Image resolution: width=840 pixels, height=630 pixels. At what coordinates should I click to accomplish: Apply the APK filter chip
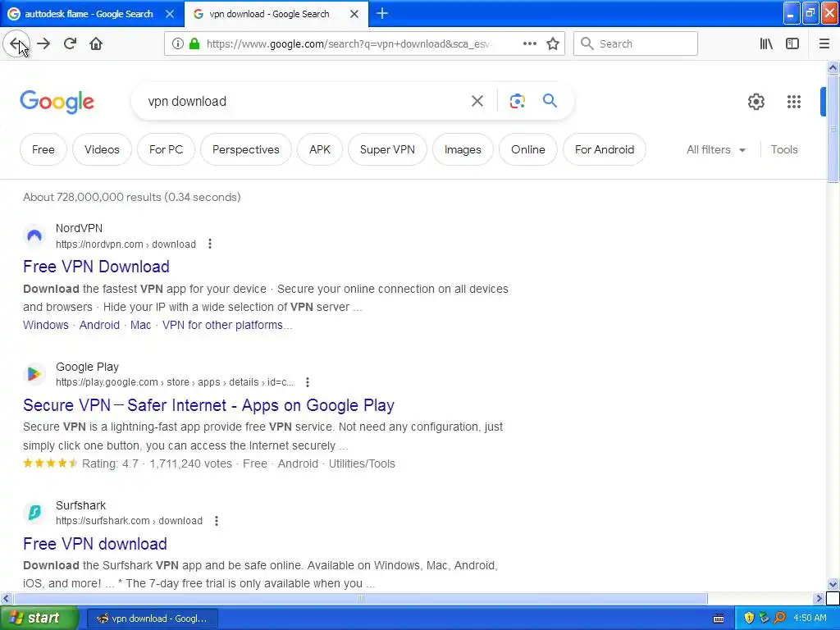(x=320, y=149)
